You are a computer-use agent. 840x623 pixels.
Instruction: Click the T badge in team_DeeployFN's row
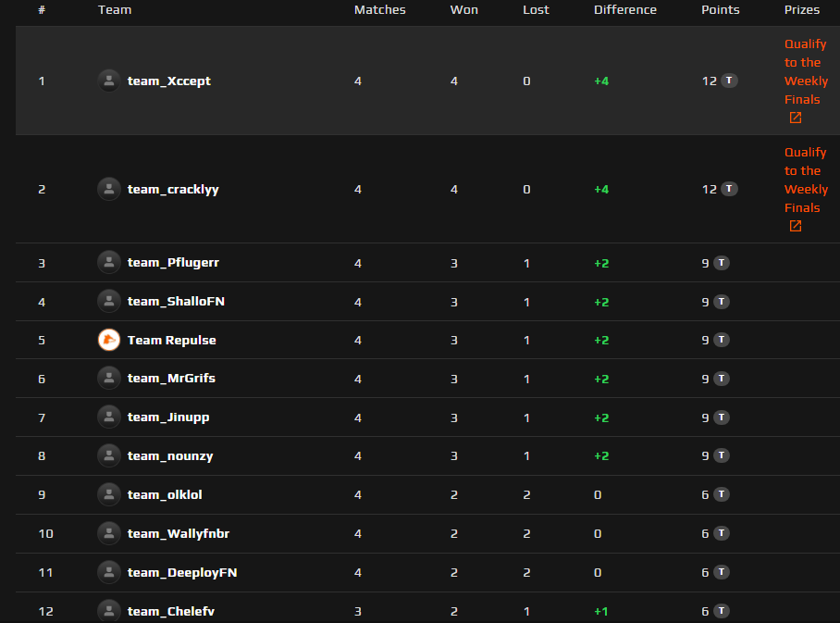coord(722,572)
